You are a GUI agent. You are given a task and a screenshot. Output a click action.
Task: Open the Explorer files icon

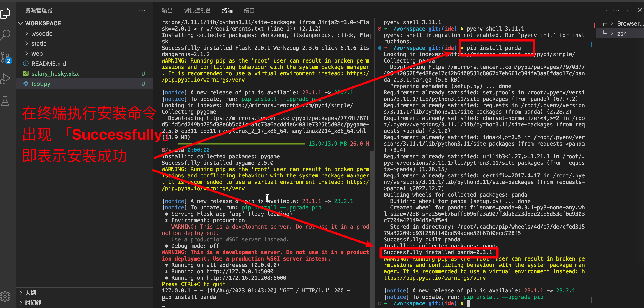(x=5, y=13)
